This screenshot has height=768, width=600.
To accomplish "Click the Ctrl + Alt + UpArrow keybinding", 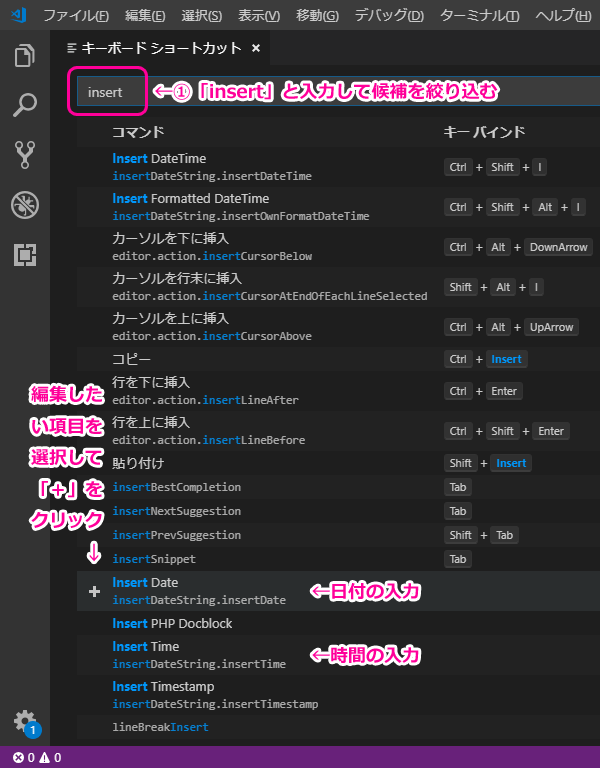I will [x=511, y=327].
